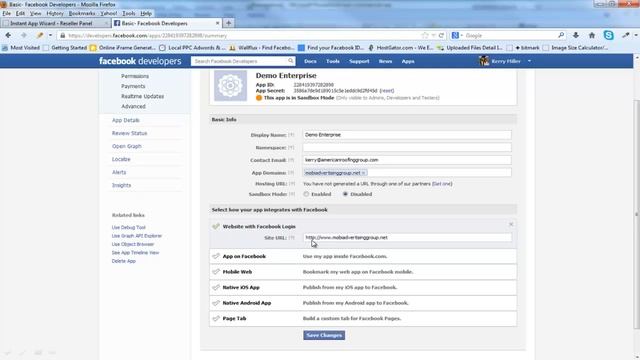The height and width of the screenshot is (360, 640).
Task: Open the Tools link in Facebook nav bar
Action: (x=333, y=61)
